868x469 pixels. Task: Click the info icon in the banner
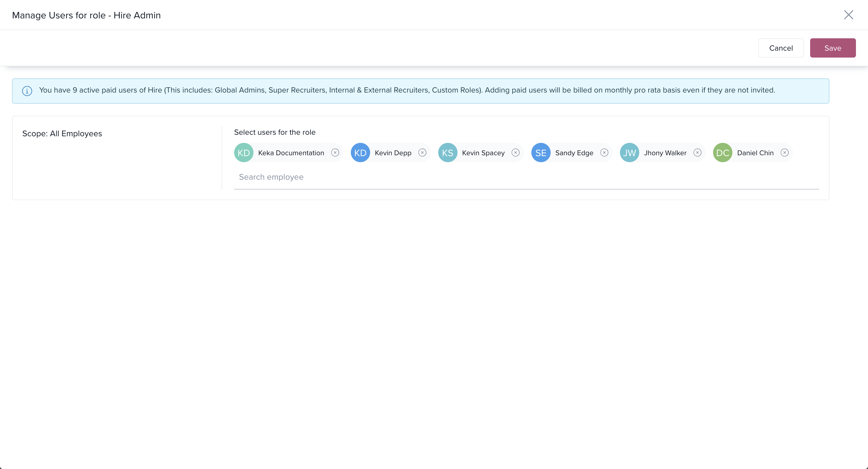[x=27, y=91]
